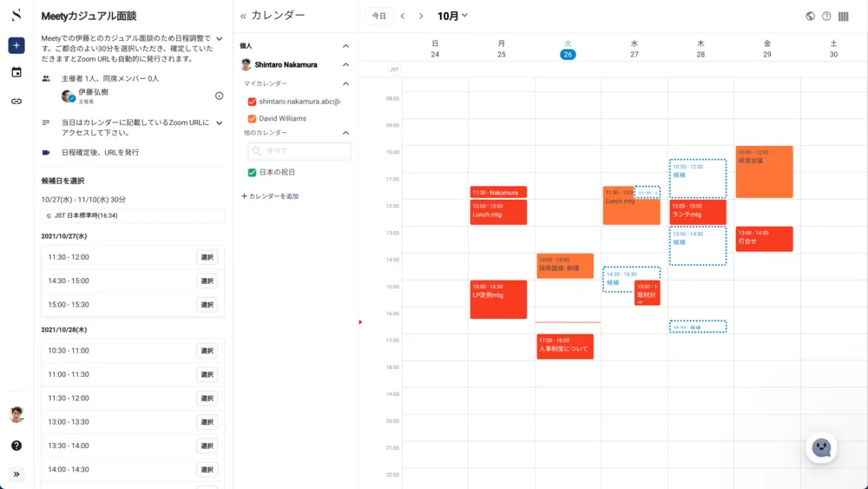Collapse the 個人 section
The image size is (868, 489).
[346, 46]
